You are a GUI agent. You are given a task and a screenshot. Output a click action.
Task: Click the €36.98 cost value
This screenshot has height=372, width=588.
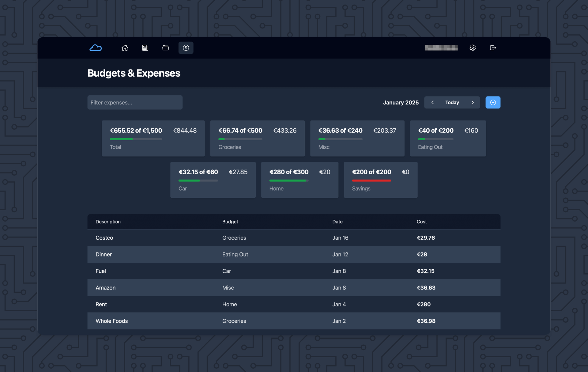coord(426,321)
